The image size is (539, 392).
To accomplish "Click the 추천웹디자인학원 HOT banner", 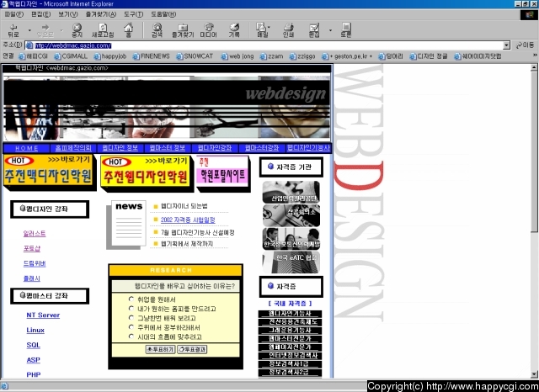I will pyautogui.click(x=147, y=173).
